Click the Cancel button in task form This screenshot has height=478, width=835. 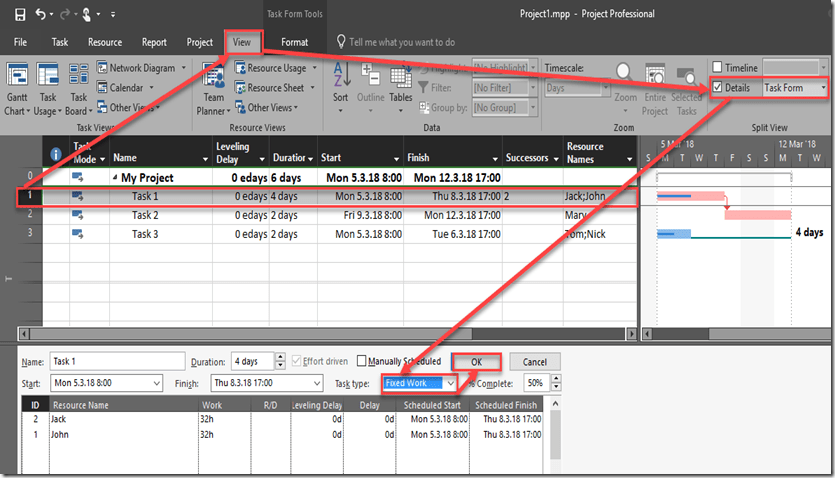coord(534,362)
